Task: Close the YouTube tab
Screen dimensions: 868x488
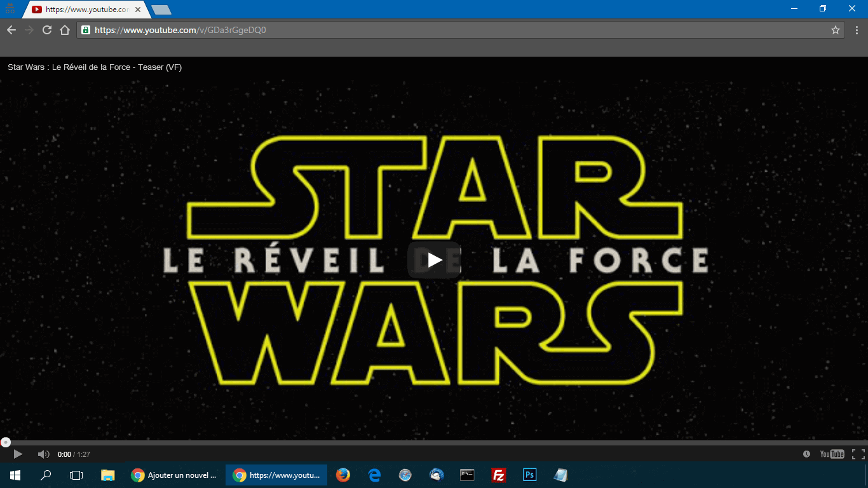Action: 138,10
